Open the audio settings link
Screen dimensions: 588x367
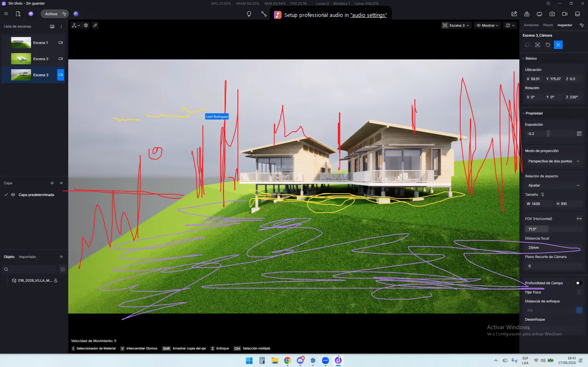[x=368, y=15]
